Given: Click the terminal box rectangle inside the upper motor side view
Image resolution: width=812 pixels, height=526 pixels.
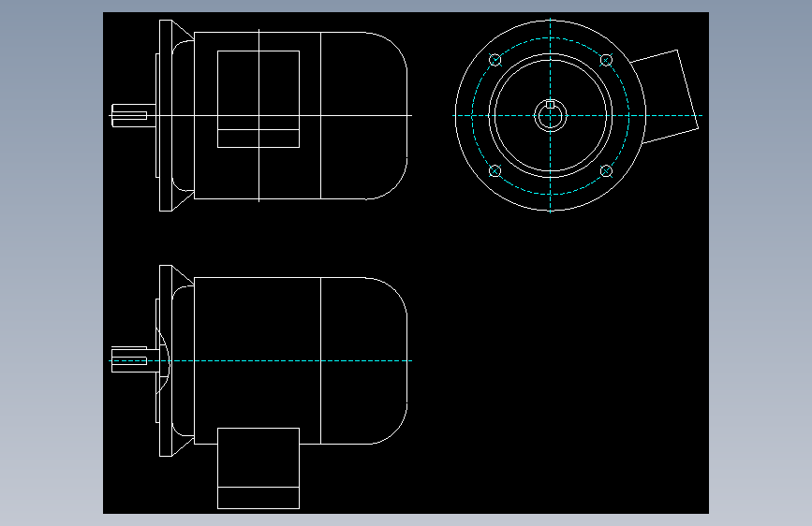Looking at the screenshot, I should (258, 99).
